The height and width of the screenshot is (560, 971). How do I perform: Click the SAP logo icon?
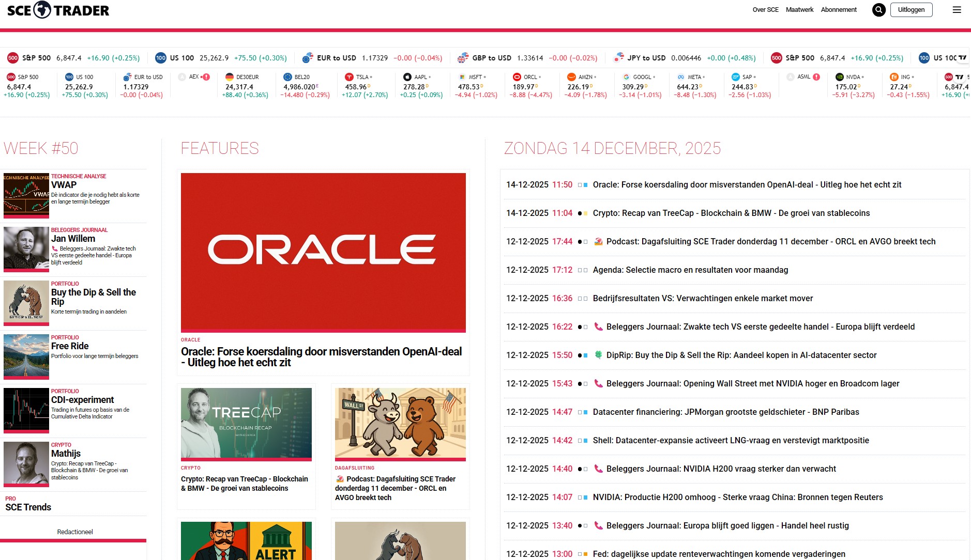pos(736,77)
